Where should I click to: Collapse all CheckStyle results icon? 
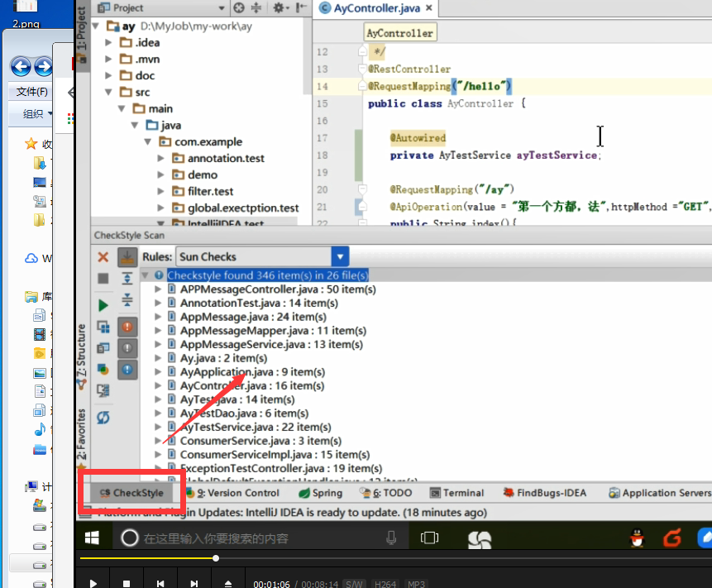(127, 299)
